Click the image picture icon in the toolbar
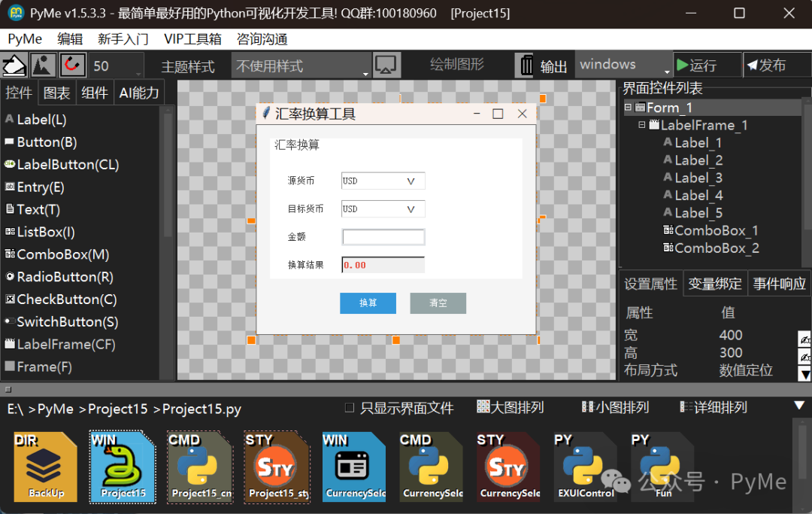 [x=44, y=65]
